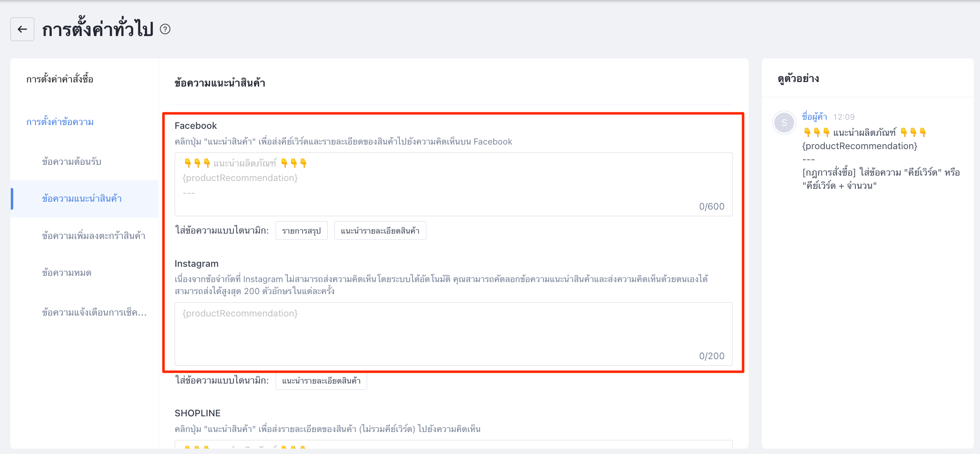This screenshot has width=980, height=454.
Task: Click the SHOPLINE message text area
Action: (453, 444)
